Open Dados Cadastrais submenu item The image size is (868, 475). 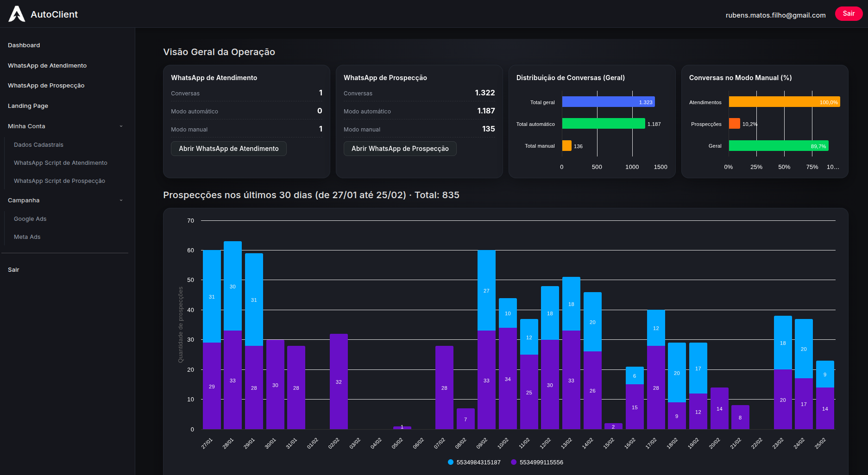38,145
